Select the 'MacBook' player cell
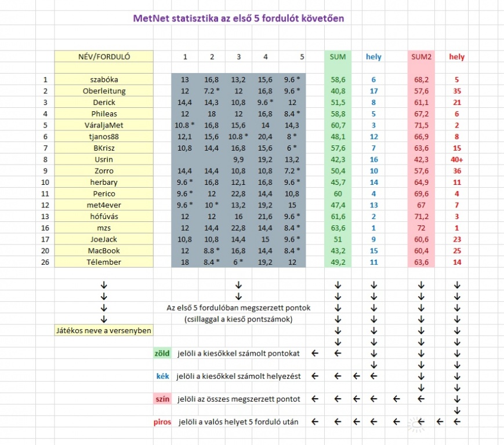This screenshot has height=445, width=504. 104,251
